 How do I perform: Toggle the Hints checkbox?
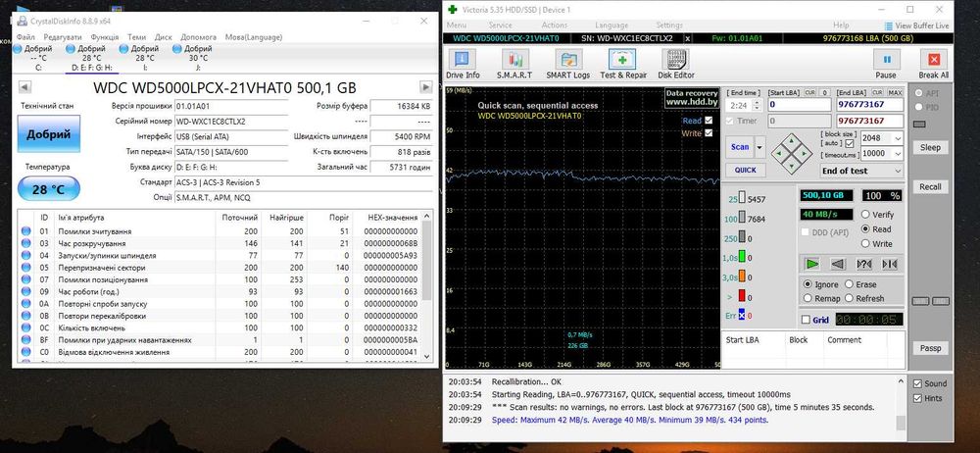pyautogui.click(x=917, y=398)
